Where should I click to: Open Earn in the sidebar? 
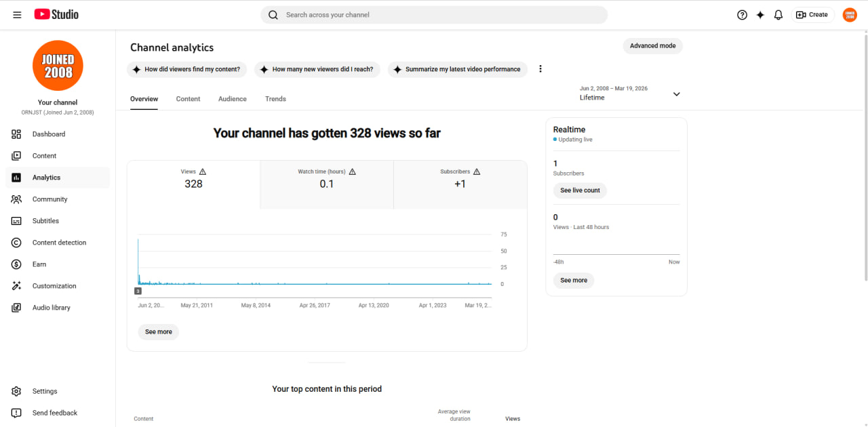pyautogui.click(x=58, y=264)
